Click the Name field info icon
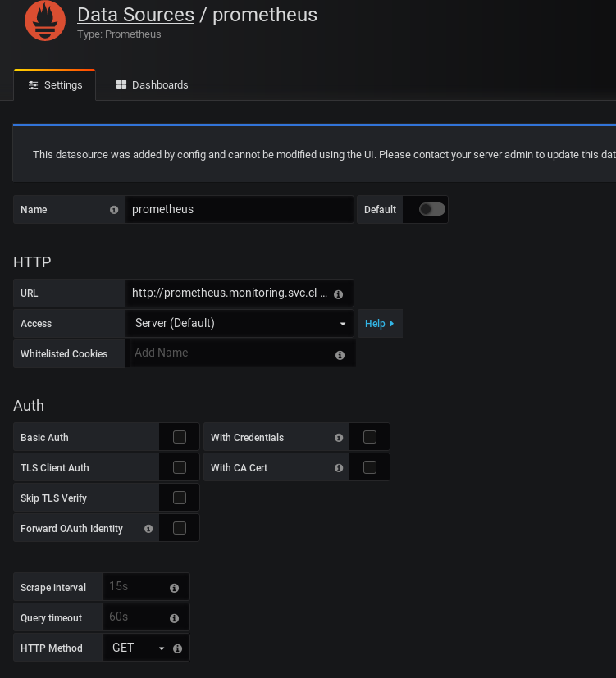 pyautogui.click(x=114, y=210)
